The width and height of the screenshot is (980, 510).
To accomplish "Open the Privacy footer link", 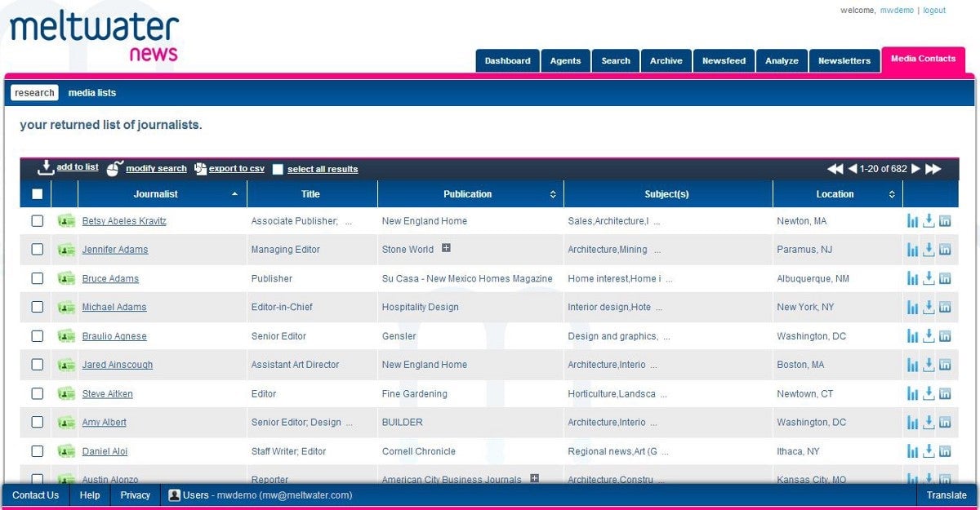I will point(136,495).
